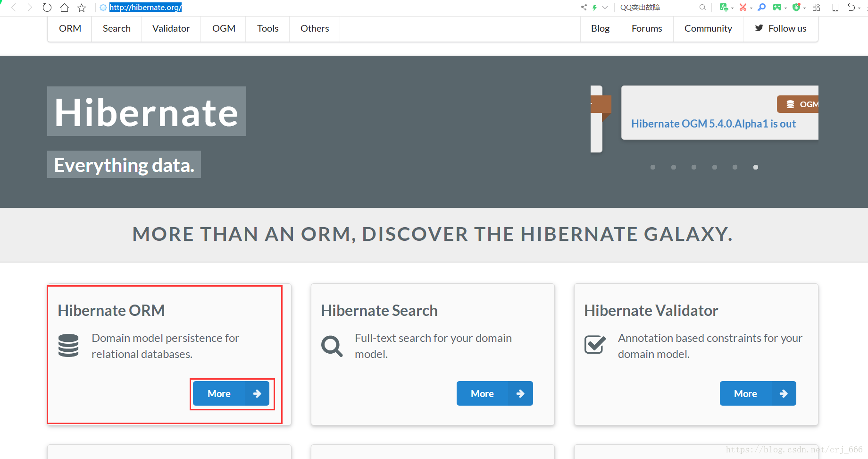Open the Validator navigation item
The image size is (868, 459).
tap(171, 28)
